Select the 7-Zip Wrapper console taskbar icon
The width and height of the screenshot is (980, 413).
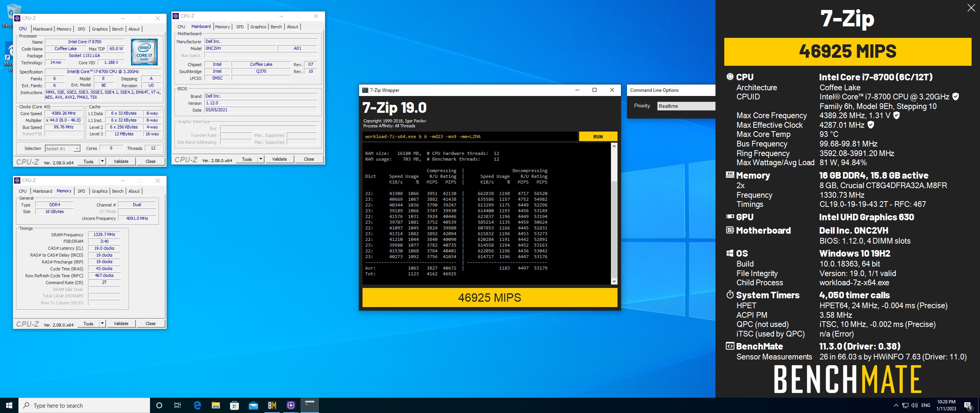310,405
